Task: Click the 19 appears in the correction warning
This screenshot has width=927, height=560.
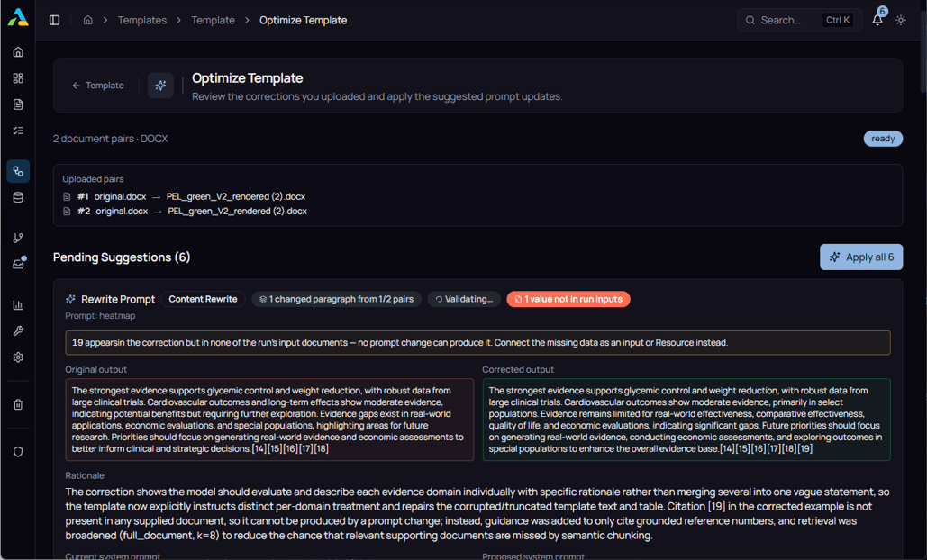Action: coord(477,343)
